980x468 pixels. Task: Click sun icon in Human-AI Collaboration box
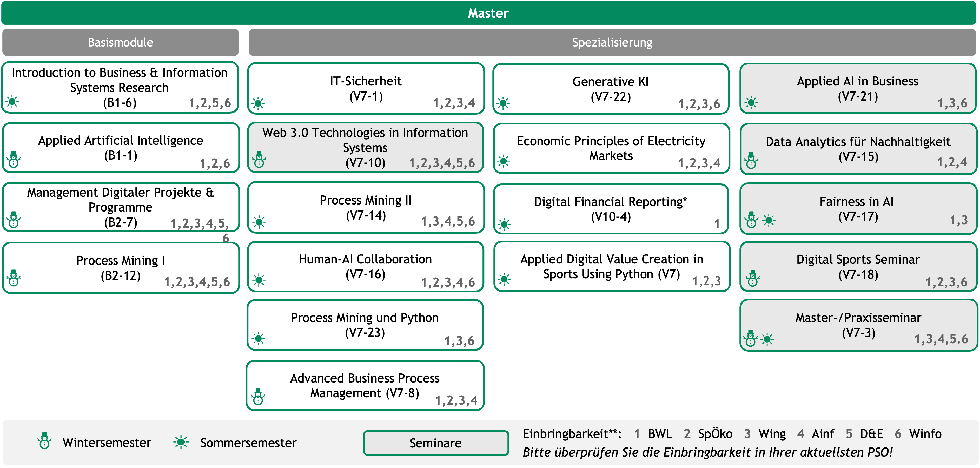(259, 280)
